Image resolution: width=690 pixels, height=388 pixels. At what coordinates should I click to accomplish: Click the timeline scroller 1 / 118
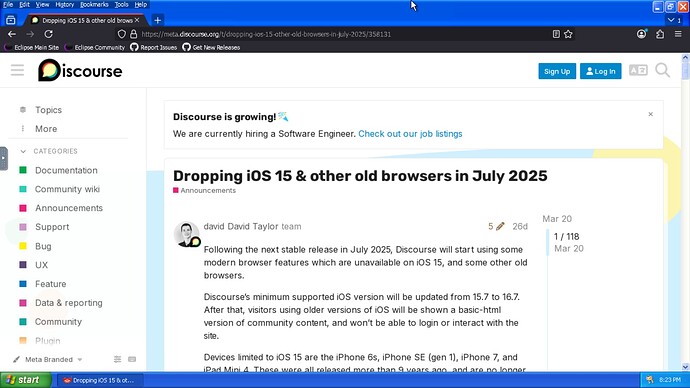(566, 237)
